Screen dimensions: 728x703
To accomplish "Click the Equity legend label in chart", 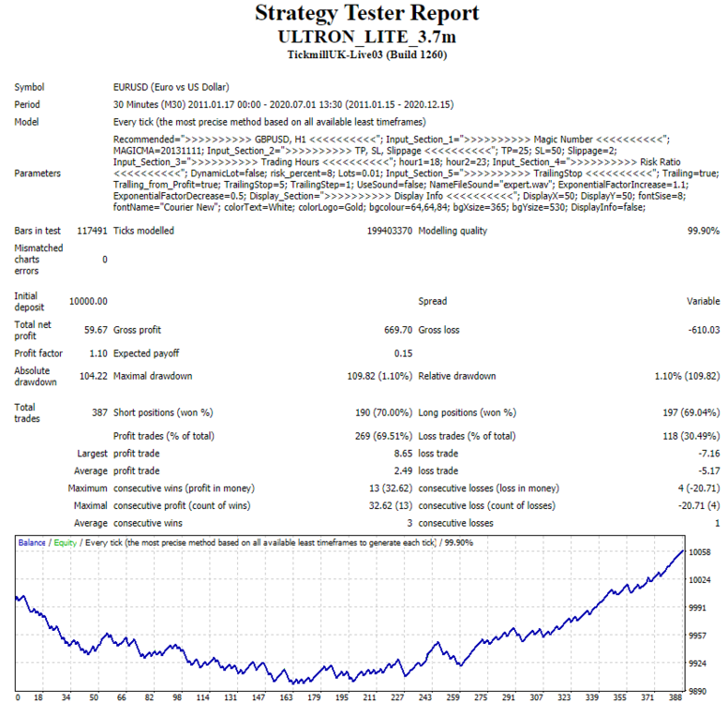I will (65, 543).
